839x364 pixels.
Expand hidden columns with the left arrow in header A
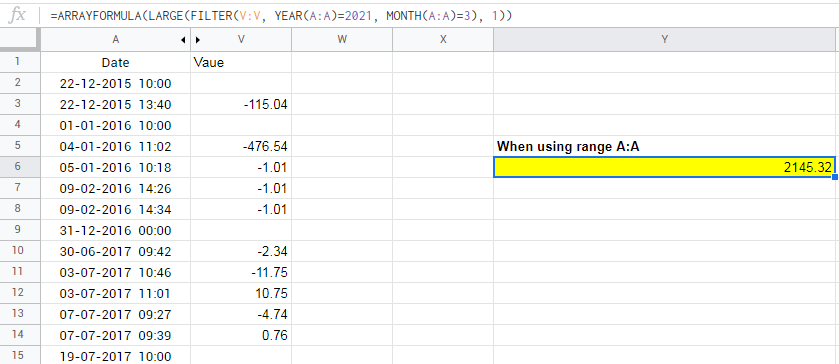click(183, 40)
